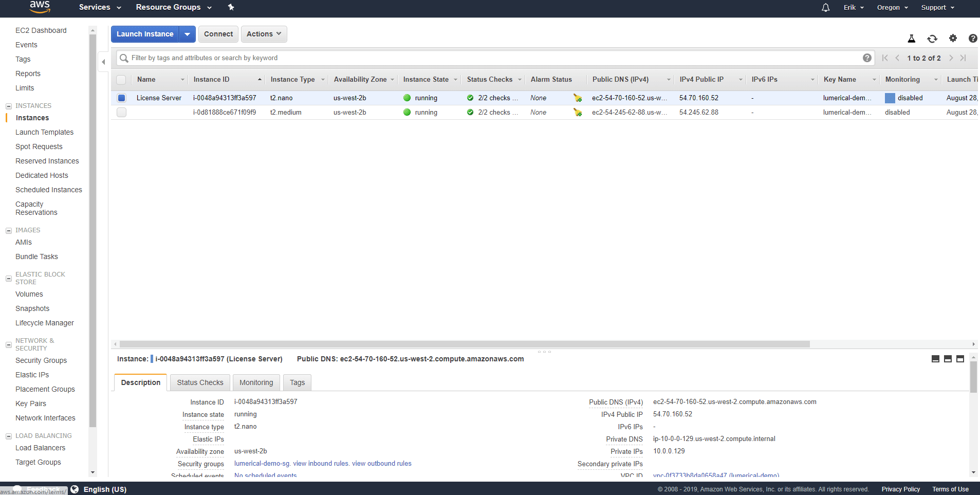980x495 pixels.
Task: Click the Launch Instance button
Action: [145, 34]
